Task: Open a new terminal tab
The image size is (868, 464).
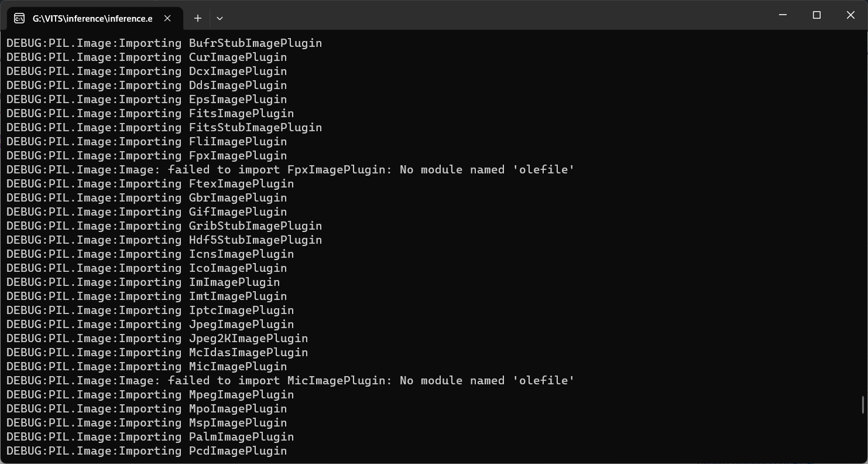Action: tap(197, 18)
